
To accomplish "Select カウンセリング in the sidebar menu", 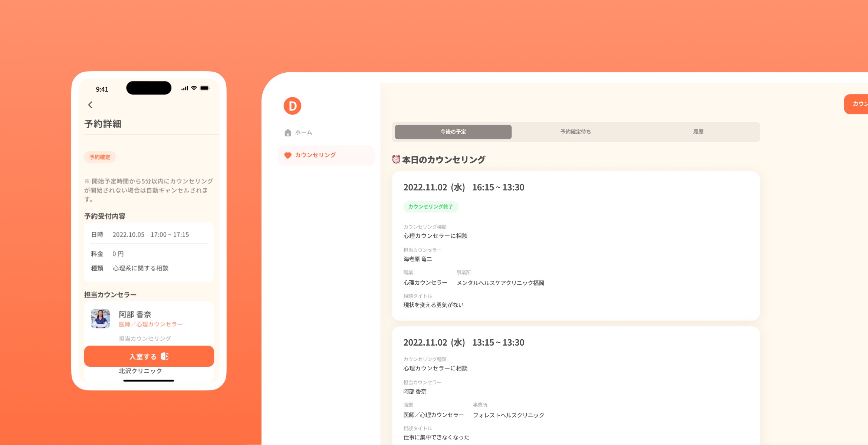I will point(315,155).
